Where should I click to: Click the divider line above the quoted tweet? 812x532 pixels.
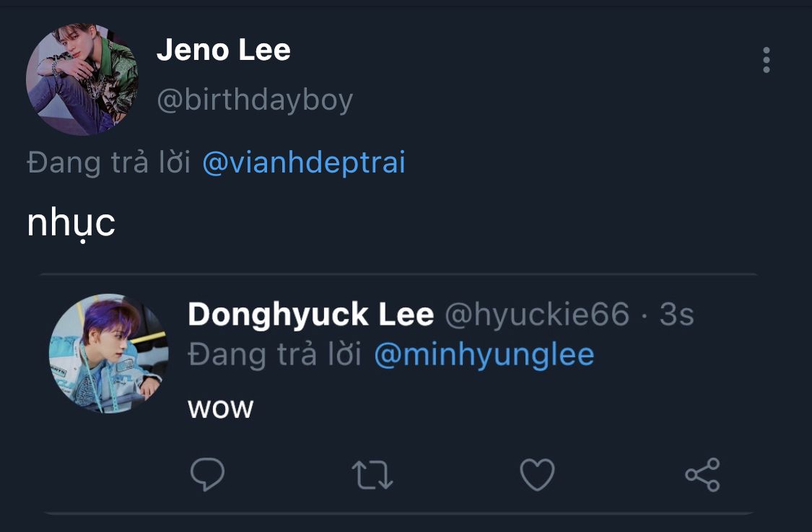click(x=397, y=274)
